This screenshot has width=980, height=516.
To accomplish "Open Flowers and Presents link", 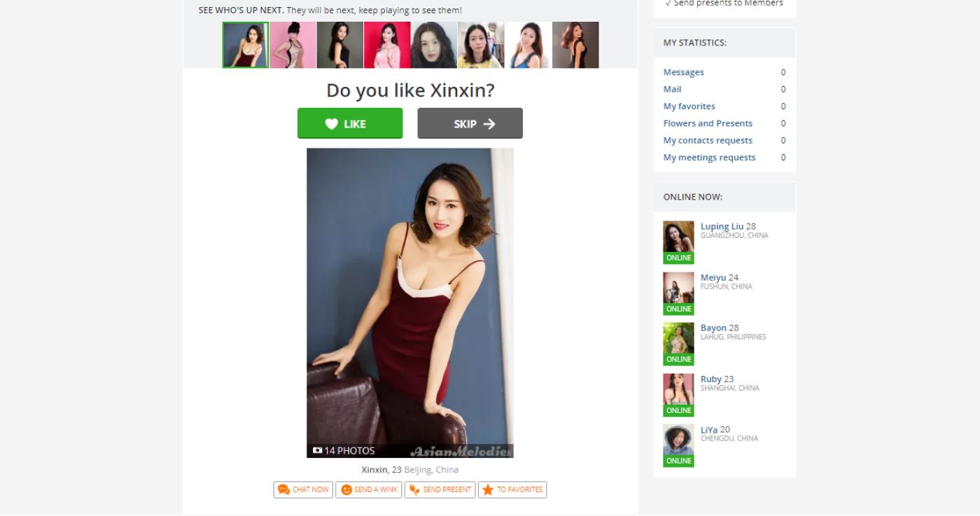I will [x=708, y=123].
